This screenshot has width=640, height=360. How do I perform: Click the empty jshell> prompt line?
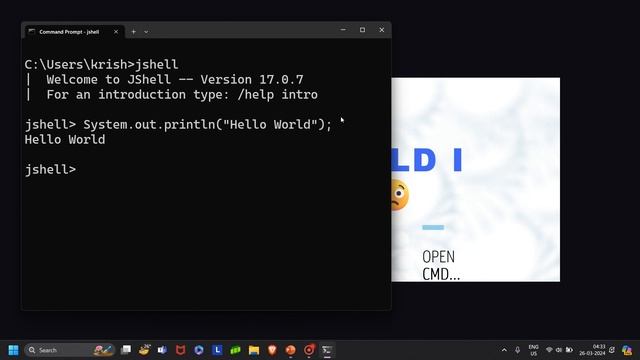[x=51, y=169]
